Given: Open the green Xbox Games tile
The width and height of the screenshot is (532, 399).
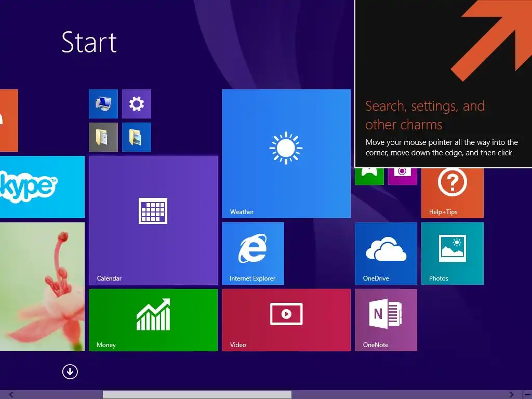Looking at the screenshot, I should click(x=369, y=177).
